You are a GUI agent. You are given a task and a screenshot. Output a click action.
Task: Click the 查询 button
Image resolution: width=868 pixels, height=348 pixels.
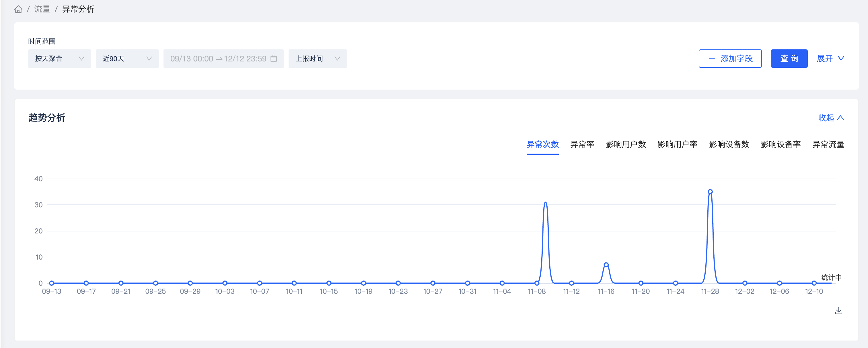pos(789,59)
